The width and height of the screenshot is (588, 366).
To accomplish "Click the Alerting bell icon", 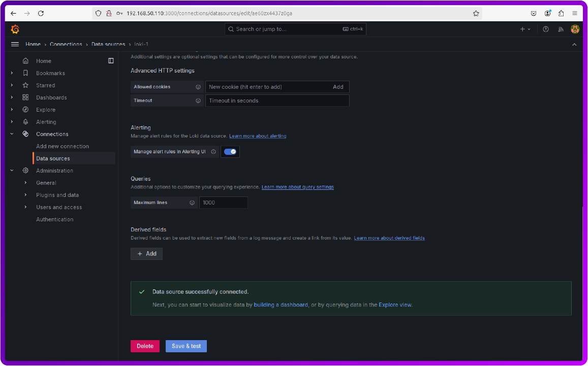I will pos(25,122).
